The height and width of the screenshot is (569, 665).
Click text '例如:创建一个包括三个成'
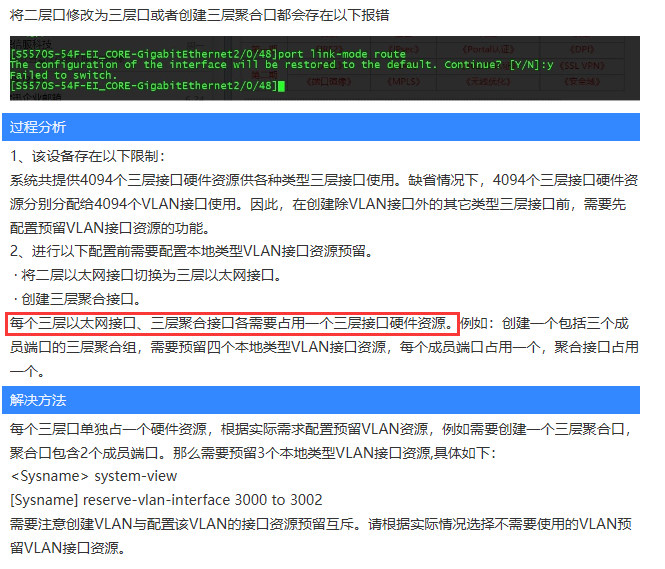(x=545, y=324)
